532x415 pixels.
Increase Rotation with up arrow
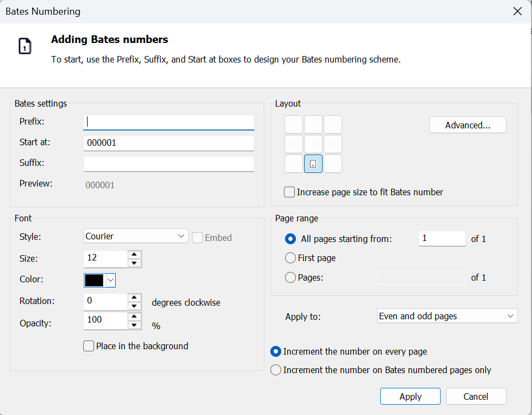(x=134, y=298)
